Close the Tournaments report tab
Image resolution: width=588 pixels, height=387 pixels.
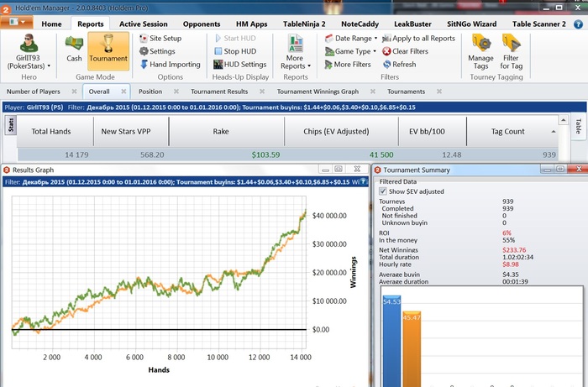coord(439,92)
